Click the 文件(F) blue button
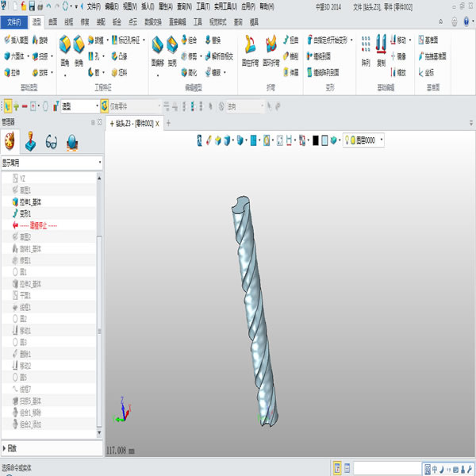This screenshot has height=476, width=476. pyautogui.click(x=14, y=22)
